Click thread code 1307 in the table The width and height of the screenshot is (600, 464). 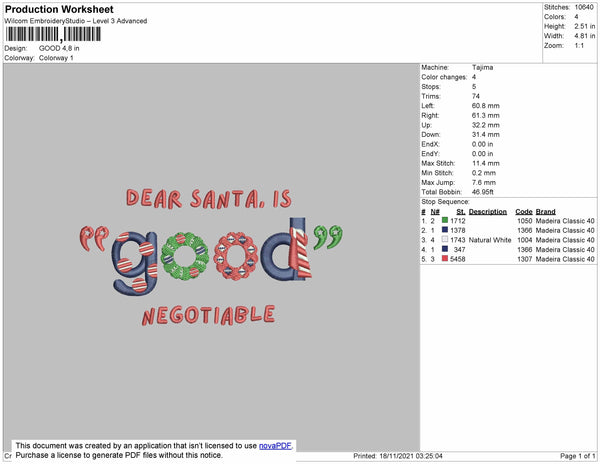(x=525, y=259)
